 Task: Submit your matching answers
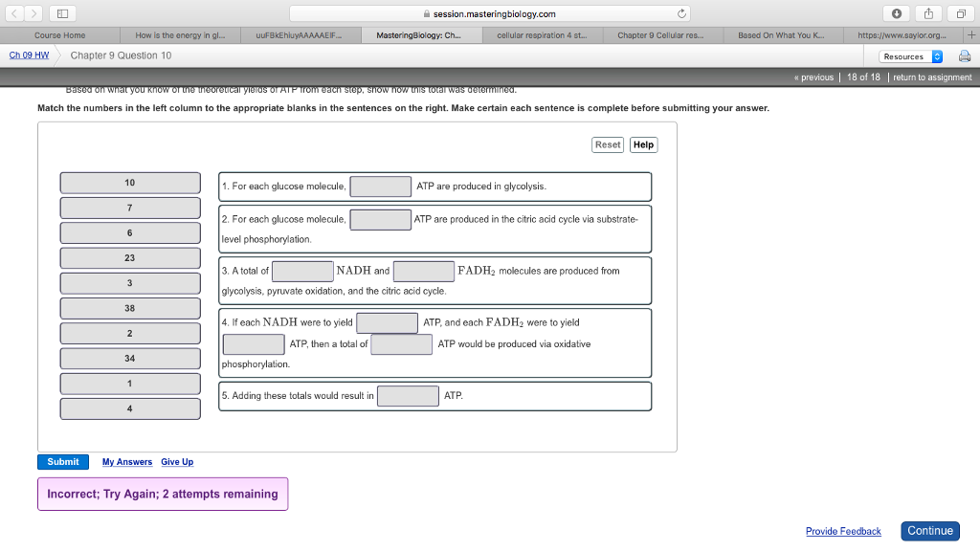[x=62, y=460]
